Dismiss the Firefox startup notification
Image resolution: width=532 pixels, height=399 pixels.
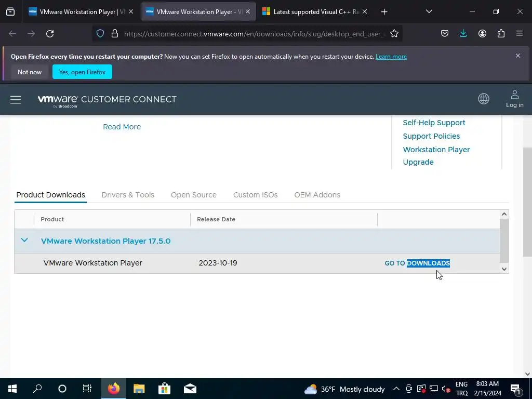click(518, 56)
